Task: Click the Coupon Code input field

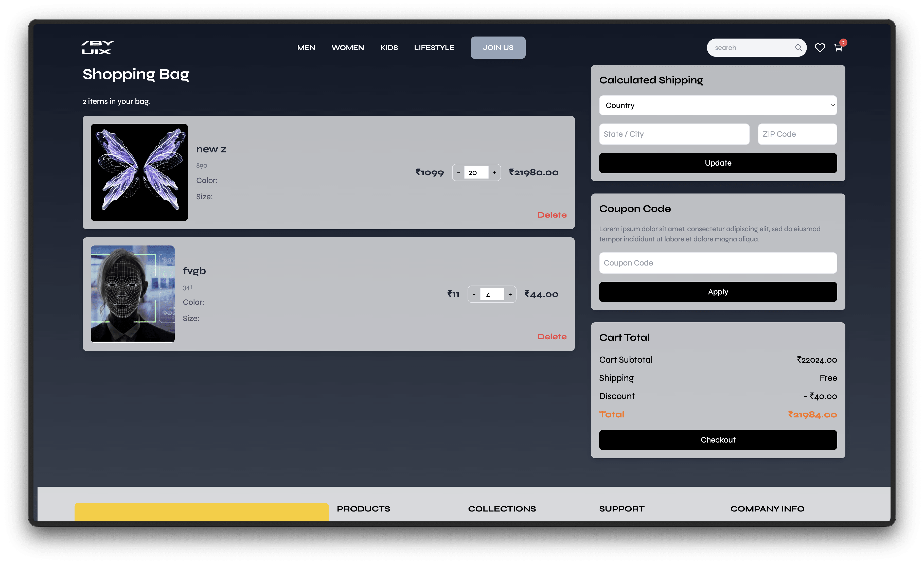Action: (x=718, y=263)
